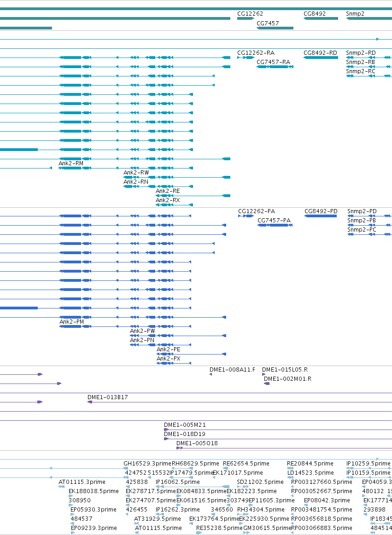The height and width of the screenshot is (535, 392).
Task: Select EST RP003052667.5prime
Action: coord(322,491)
